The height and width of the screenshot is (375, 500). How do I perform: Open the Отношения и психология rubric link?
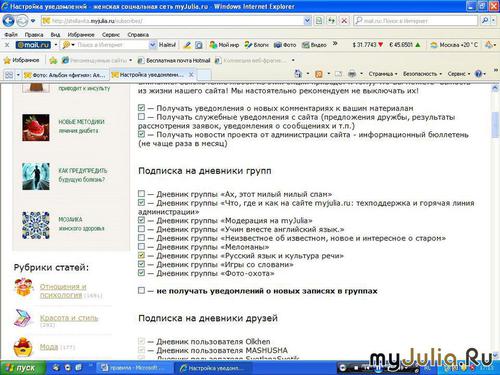[63, 291]
